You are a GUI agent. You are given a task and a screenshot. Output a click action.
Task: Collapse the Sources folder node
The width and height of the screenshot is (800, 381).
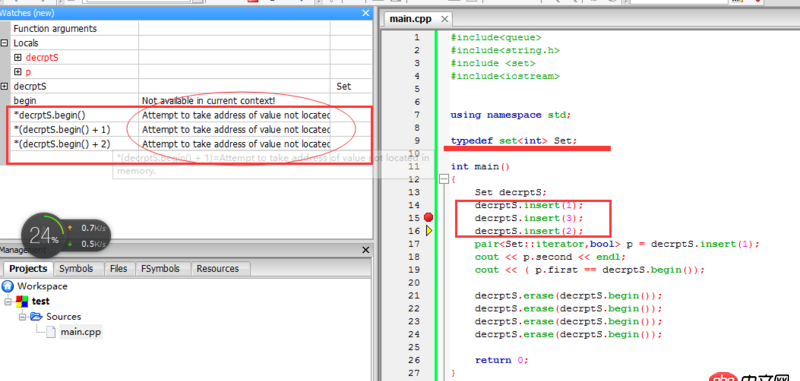22,317
